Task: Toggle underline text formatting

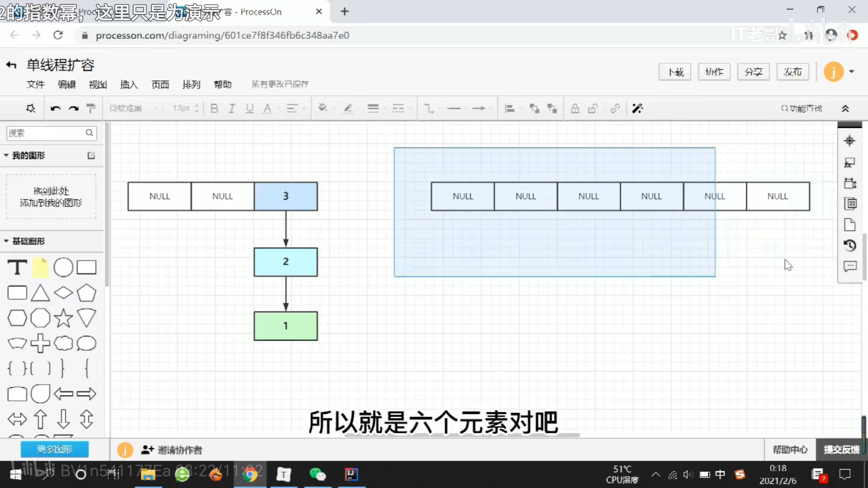Action: click(x=249, y=108)
